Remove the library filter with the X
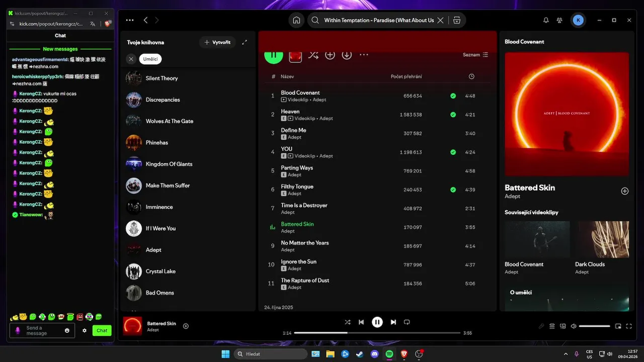This screenshot has height=362, width=644. coord(131,59)
